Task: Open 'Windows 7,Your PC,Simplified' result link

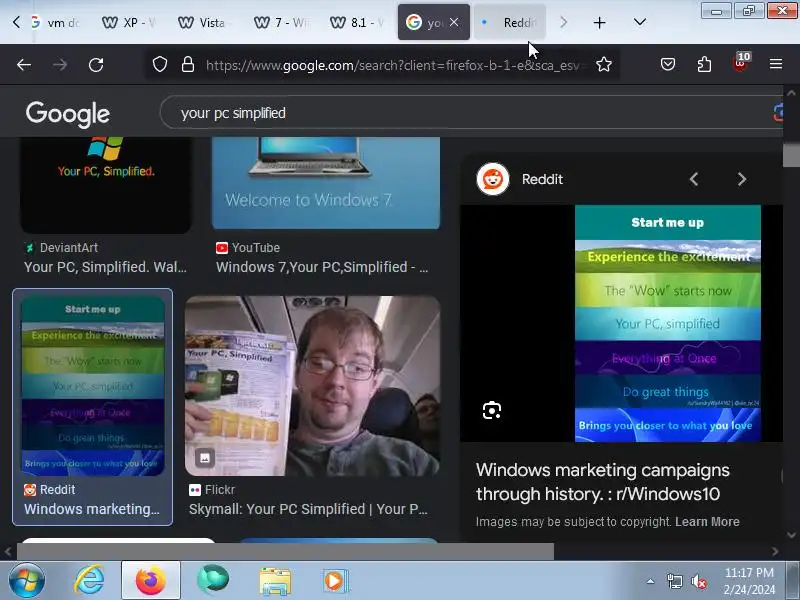Action: pos(322,267)
